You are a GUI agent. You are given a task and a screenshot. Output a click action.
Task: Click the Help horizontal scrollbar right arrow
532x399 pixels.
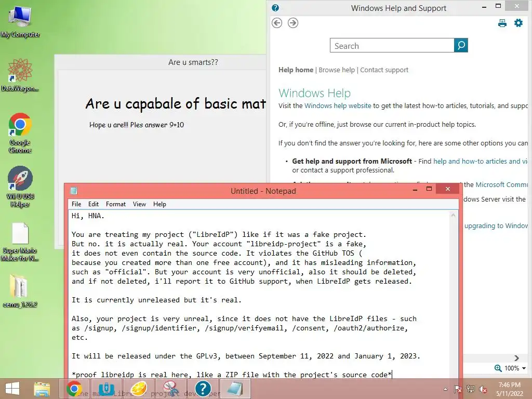(516, 358)
